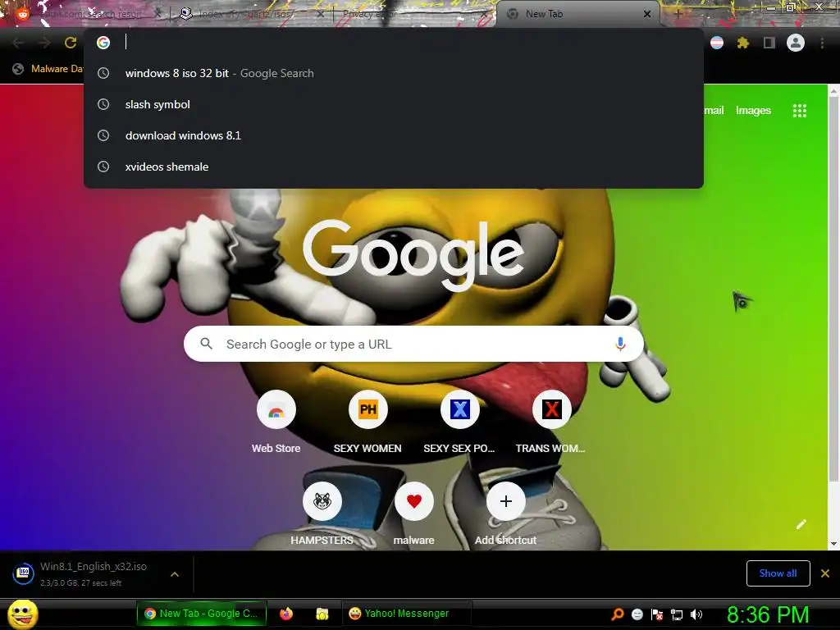Focus the Search Google or type a URL box
Image resolution: width=840 pixels, height=630 pixels.
pos(413,344)
